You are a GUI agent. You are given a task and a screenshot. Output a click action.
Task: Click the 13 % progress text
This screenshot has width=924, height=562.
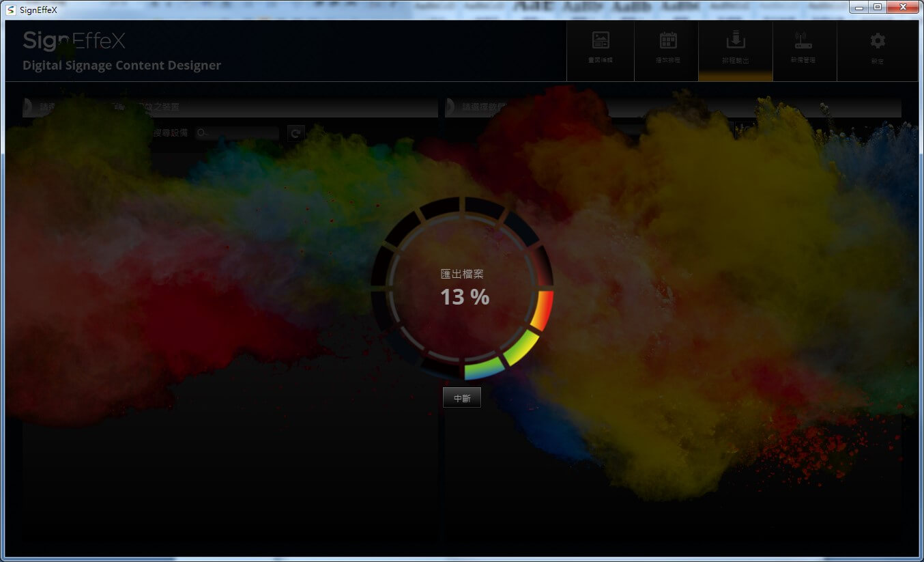[464, 297]
